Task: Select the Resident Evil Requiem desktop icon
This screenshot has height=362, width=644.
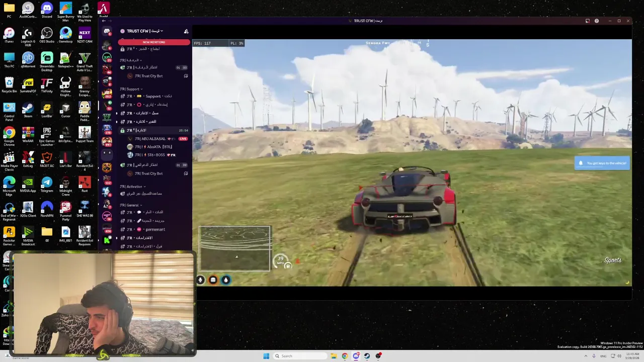Action: click(x=85, y=236)
